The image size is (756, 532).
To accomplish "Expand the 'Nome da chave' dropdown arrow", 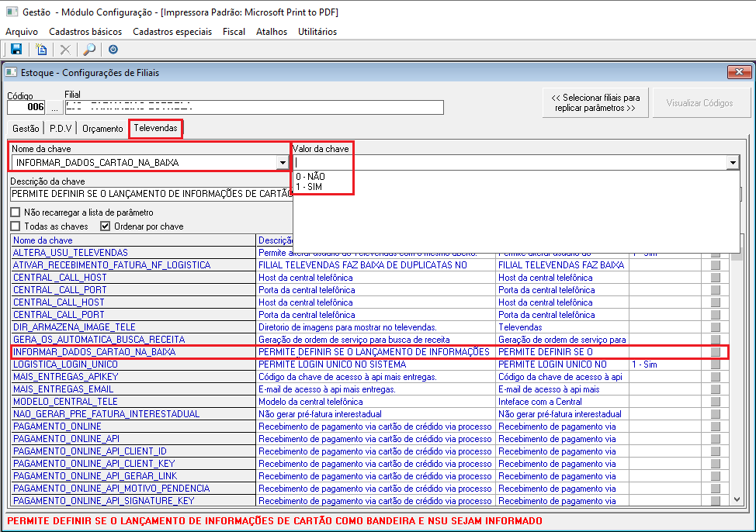I will 282,163.
